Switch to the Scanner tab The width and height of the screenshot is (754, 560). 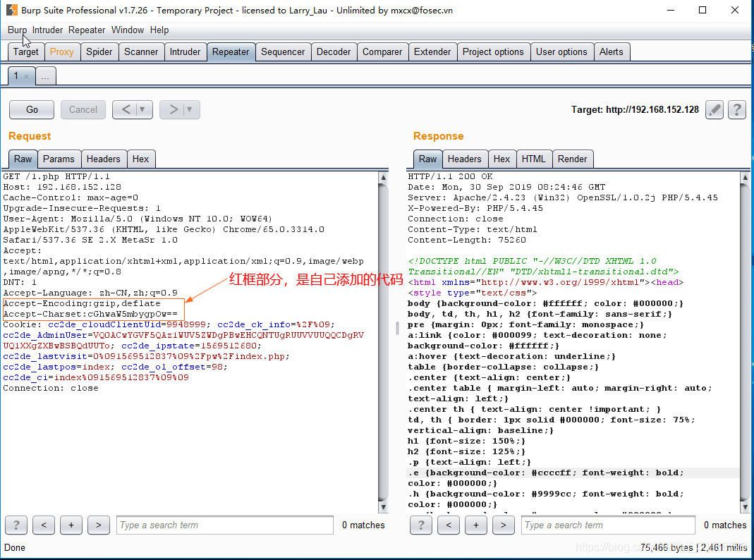(141, 52)
